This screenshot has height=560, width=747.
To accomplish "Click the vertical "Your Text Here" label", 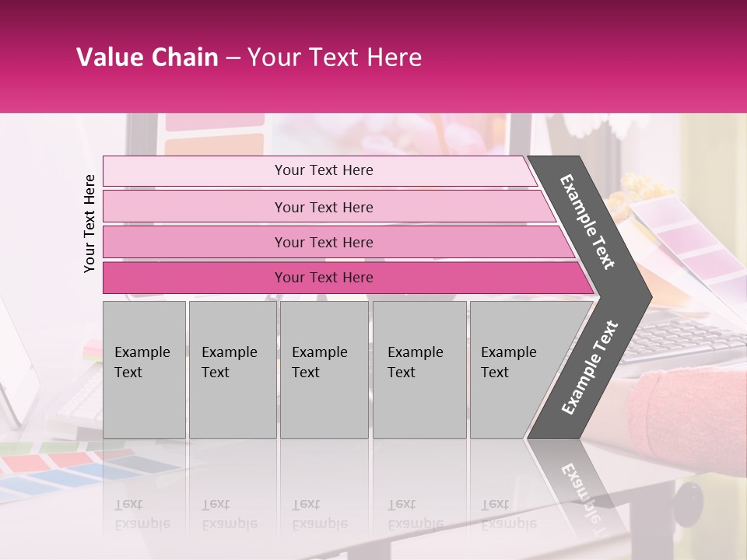I will coord(89,223).
